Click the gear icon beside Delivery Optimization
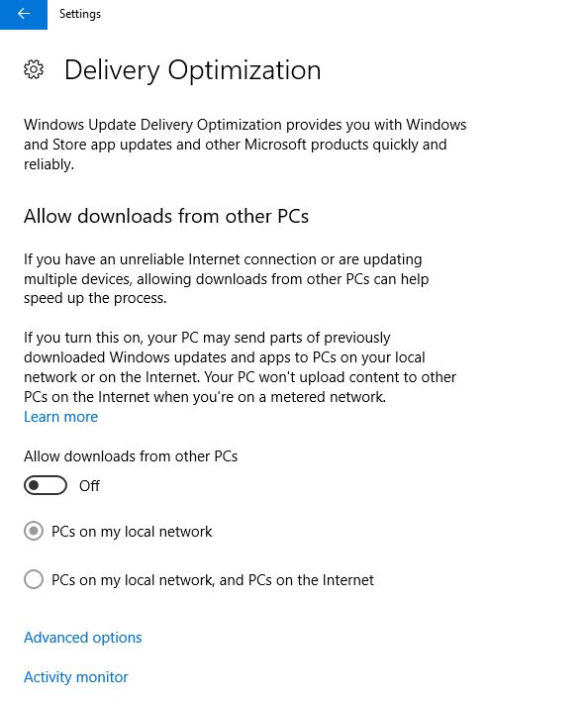Viewport: 588px width, 702px height. (34, 70)
